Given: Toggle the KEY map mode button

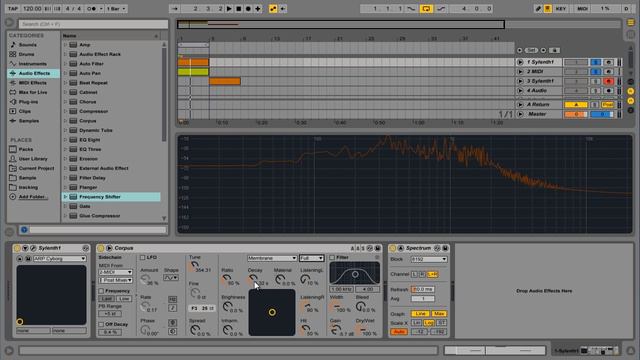Looking at the screenshot, I should click(561, 9).
